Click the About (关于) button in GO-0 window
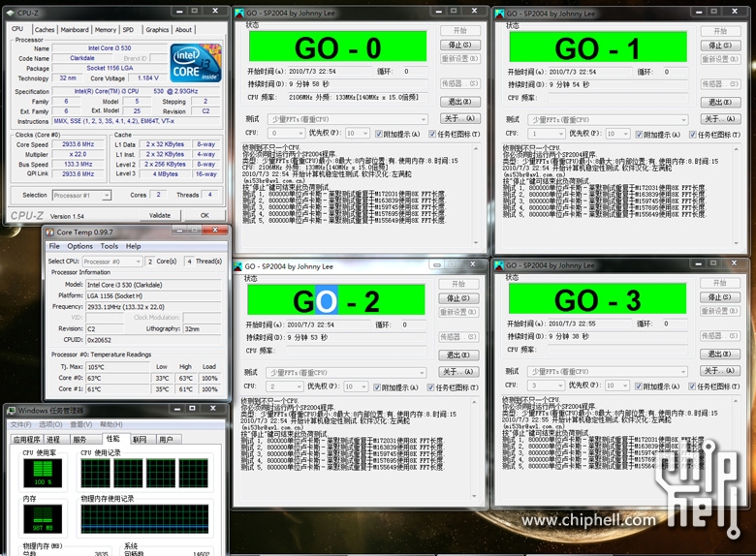This screenshot has height=556, width=756. 460,118
